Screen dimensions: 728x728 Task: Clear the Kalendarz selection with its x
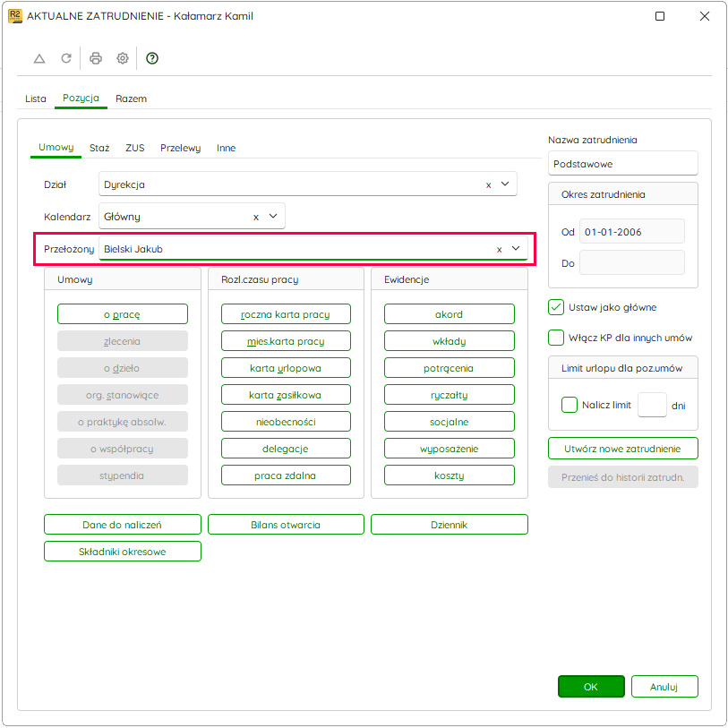256,217
